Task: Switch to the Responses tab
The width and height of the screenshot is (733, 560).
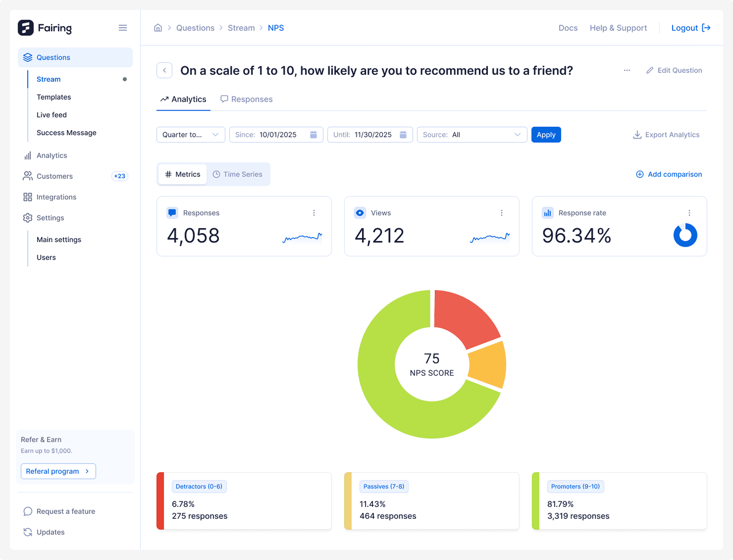Action: [x=247, y=99]
